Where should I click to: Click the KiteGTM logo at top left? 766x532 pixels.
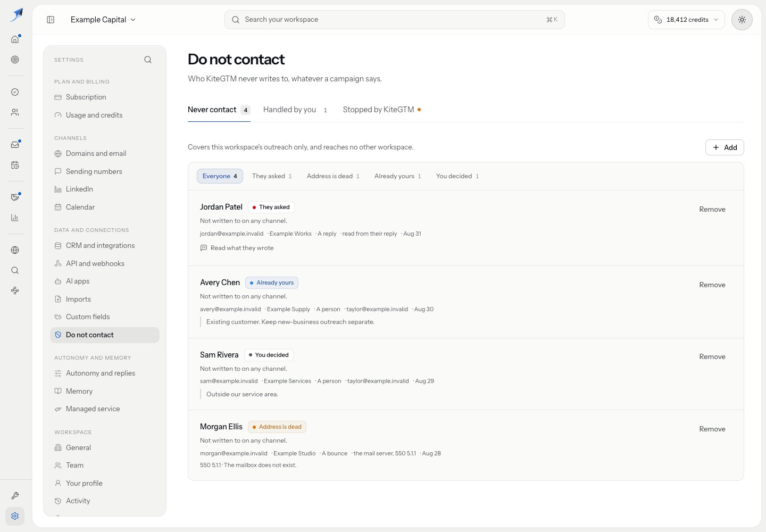point(16,15)
